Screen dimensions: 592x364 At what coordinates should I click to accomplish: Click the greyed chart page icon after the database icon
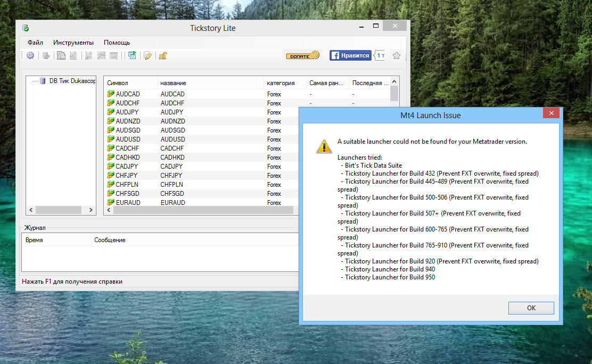click(x=61, y=56)
